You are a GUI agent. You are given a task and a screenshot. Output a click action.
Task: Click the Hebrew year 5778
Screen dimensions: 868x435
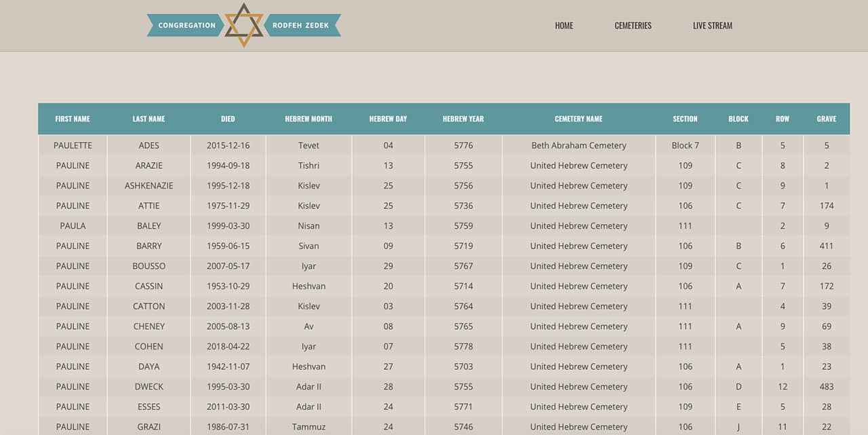(463, 346)
